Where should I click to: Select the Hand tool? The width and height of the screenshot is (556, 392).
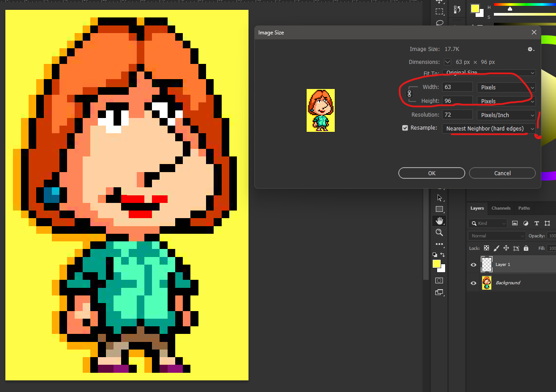click(439, 221)
